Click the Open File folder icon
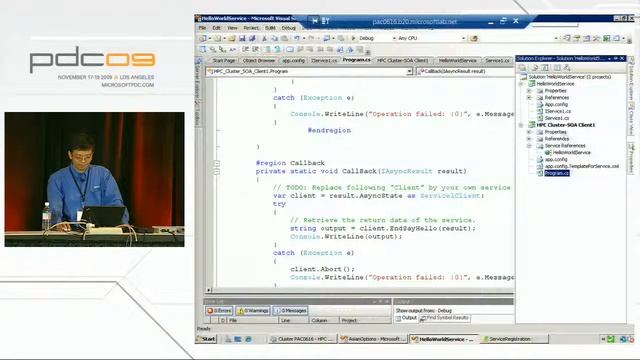640x360 pixels. pos(232,38)
